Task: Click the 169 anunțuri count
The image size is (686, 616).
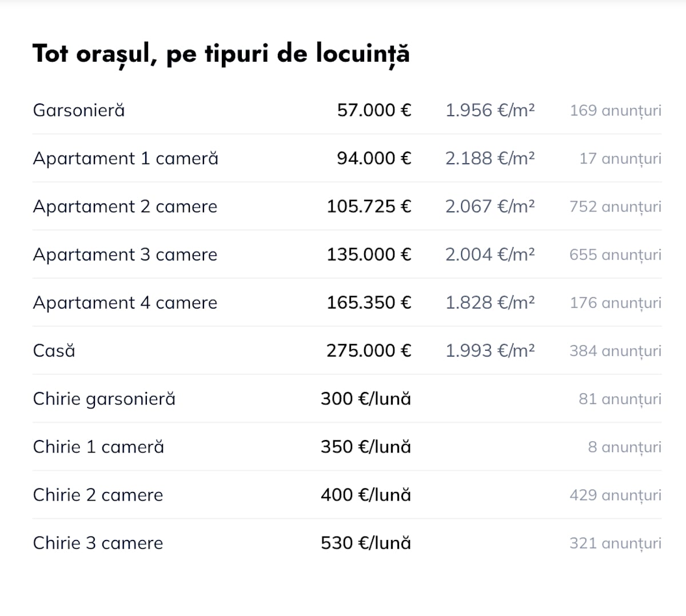Action: 616,111
